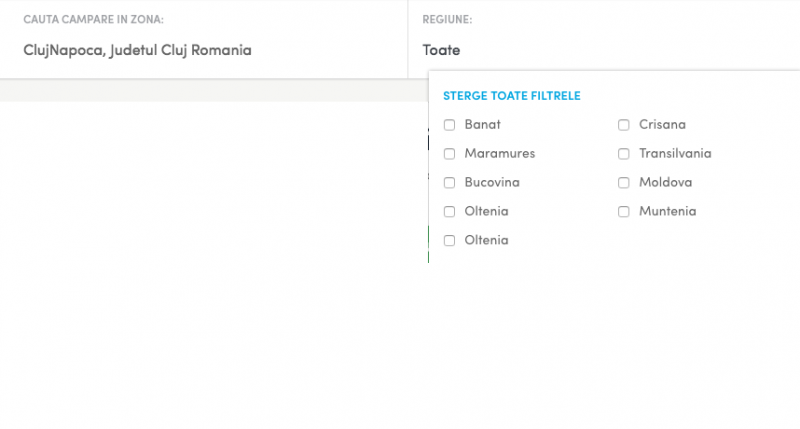Tick the Muntenia checkbox

(624, 212)
